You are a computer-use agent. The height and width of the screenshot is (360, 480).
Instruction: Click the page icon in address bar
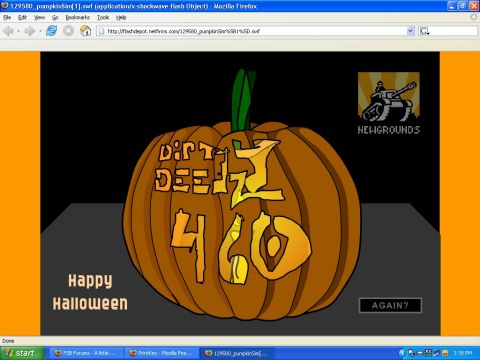(101, 31)
